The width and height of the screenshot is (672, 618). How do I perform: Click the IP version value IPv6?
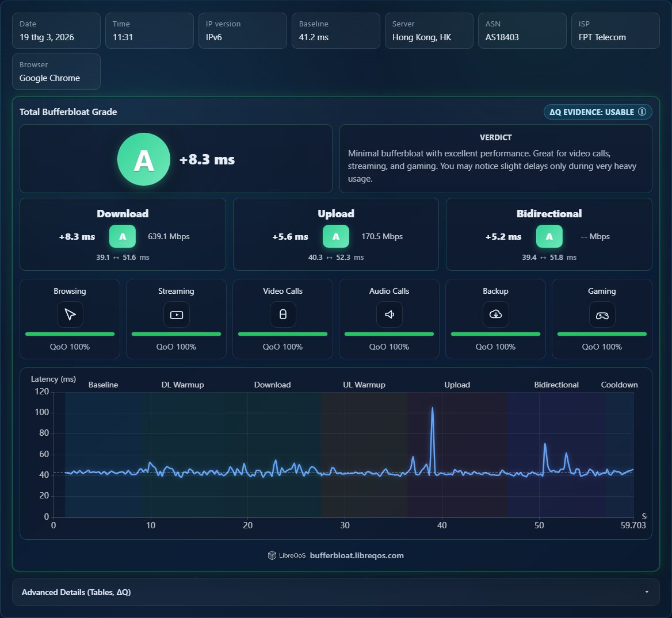point(214,37)
